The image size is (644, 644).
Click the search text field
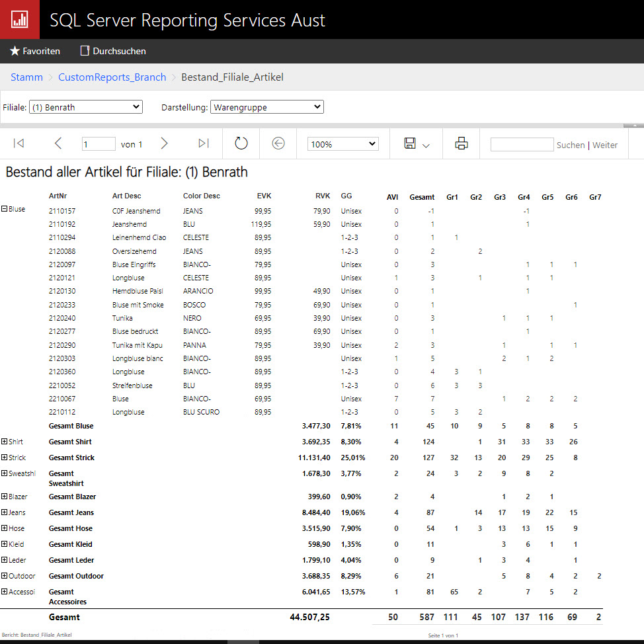point(522,145)
